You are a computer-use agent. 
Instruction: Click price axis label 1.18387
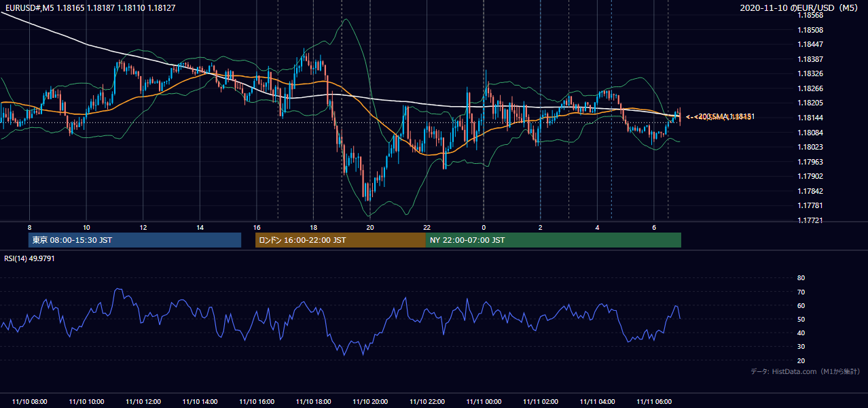[810, 59]
